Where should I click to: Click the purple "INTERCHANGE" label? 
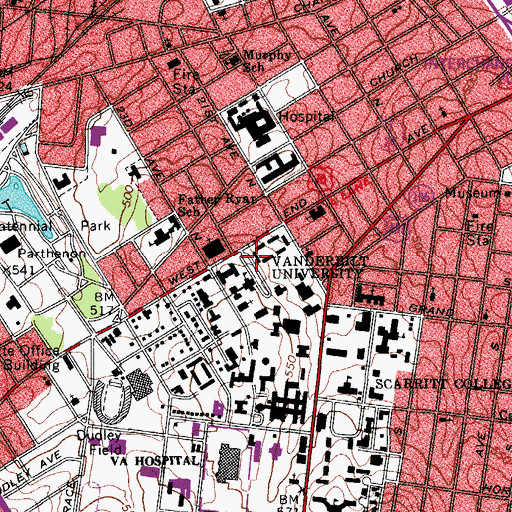pos(468,63)
